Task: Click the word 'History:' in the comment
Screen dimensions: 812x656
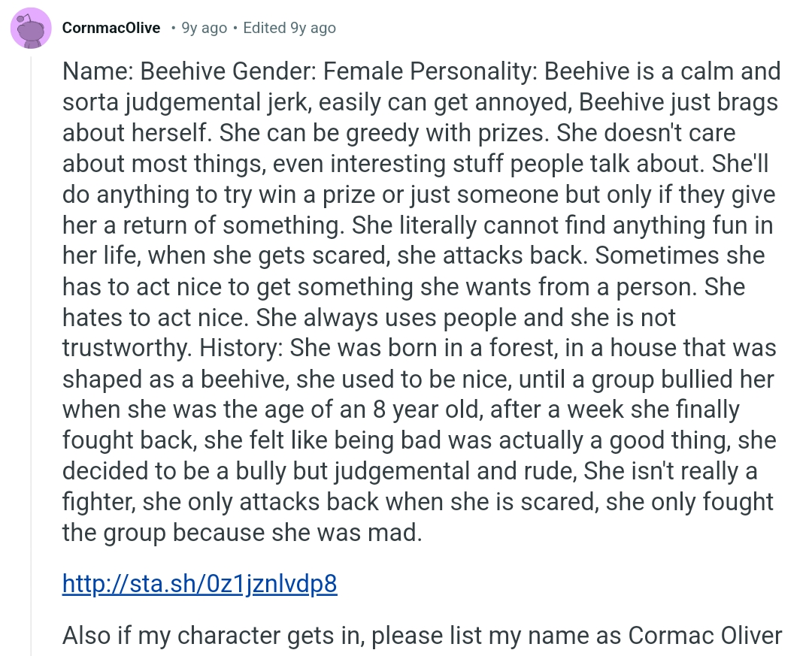Action: coord(241,348)
